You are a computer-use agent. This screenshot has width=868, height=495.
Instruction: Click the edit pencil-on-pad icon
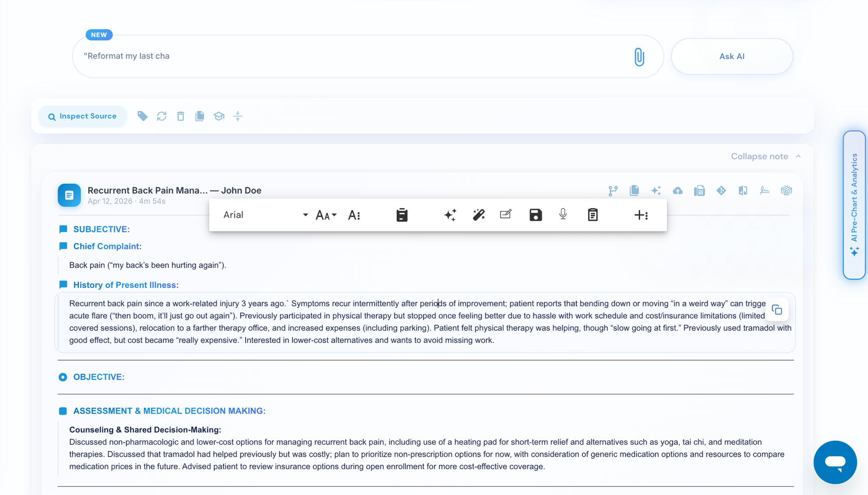coord(506,214)
